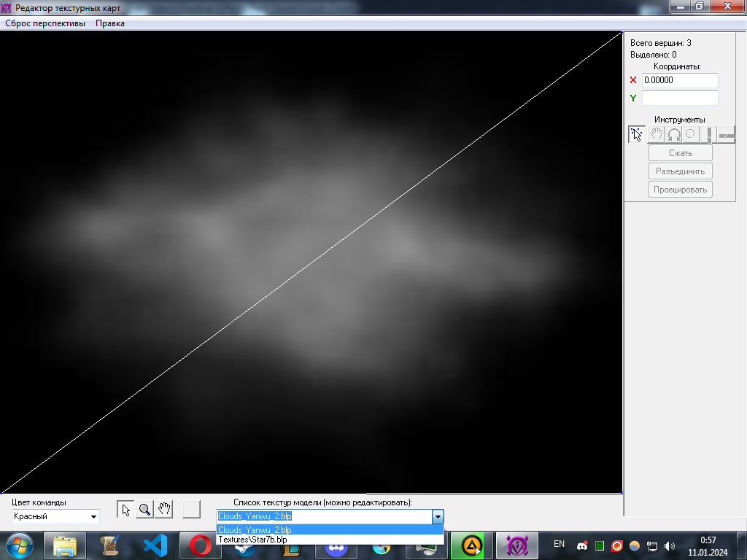Open the Windows Start menu
This screenshot has height=560, width=747.
19,545
